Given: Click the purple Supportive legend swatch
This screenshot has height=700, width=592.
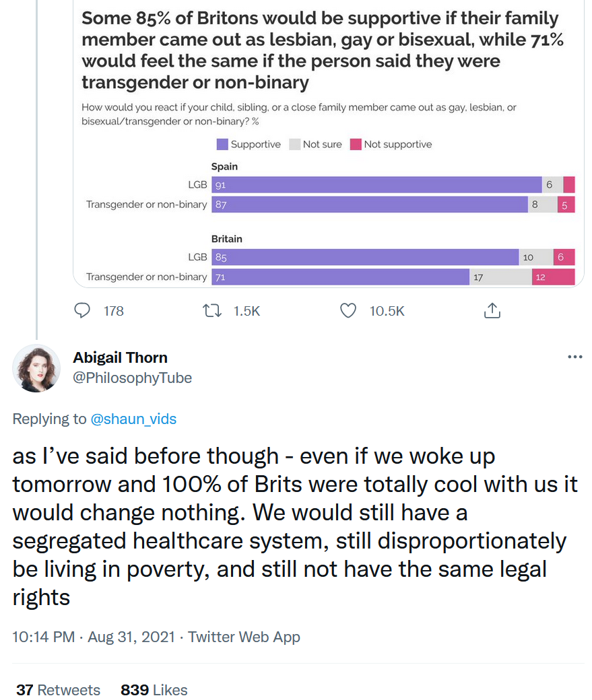Looking at the screenshot, I should pos(222,144).
